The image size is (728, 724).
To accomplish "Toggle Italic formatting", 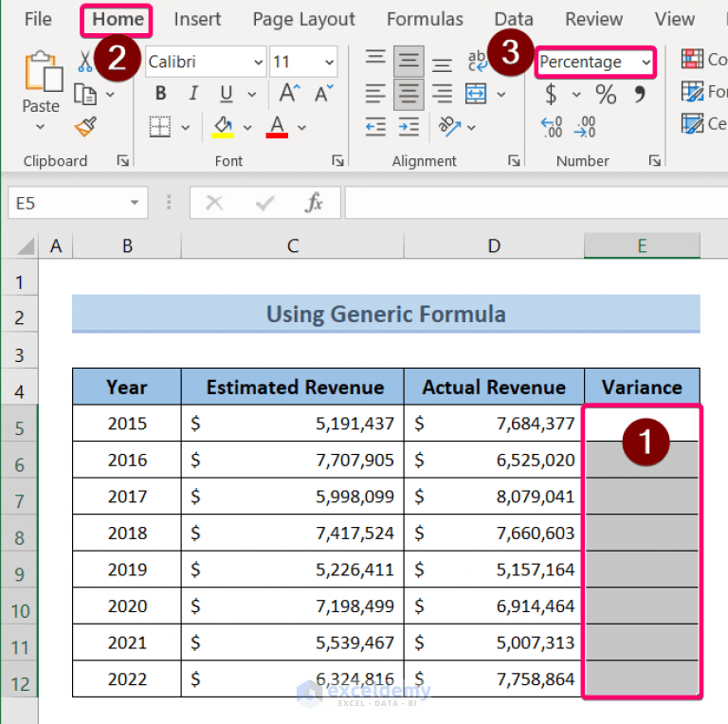I will tap(193, 93).
